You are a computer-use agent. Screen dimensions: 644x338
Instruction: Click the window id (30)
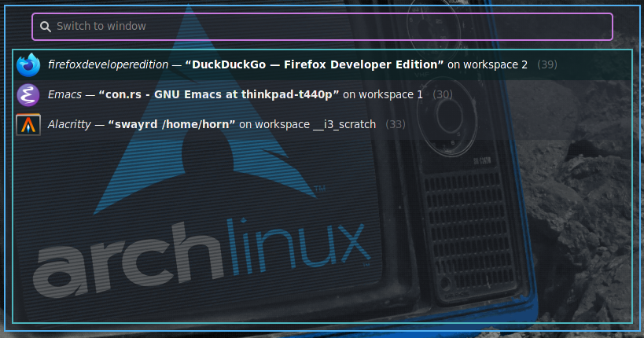pyautogui.click(x=443, y=95)
